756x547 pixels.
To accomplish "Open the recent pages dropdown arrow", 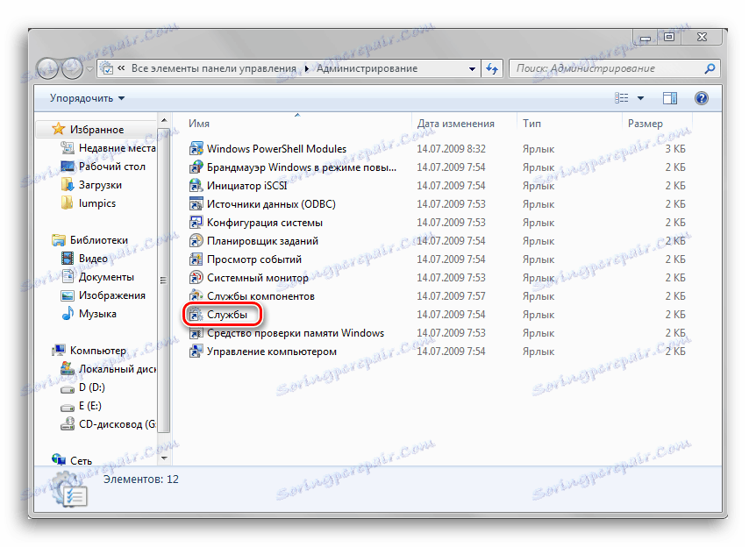I will tap(89, 69).
